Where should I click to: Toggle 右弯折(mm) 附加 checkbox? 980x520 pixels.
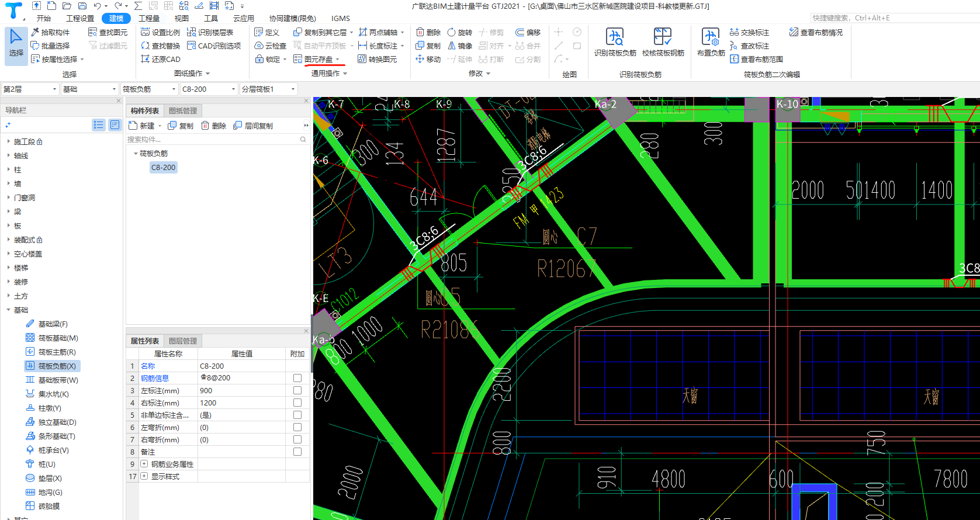(x=297, y=440)
